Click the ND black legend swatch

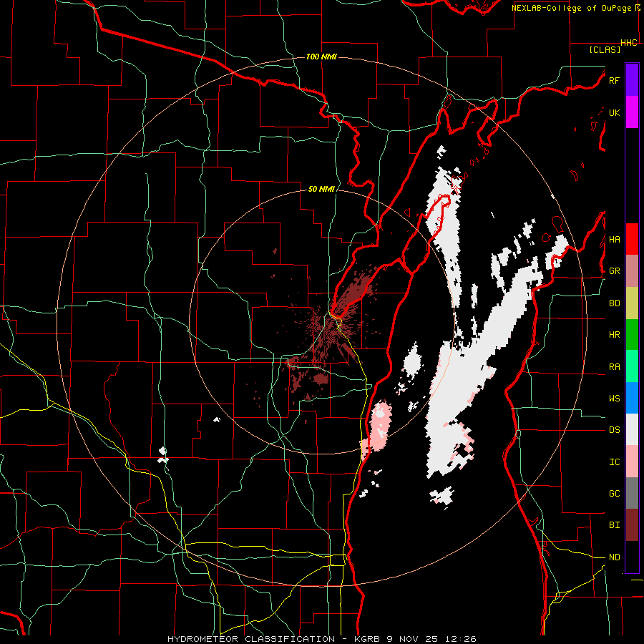632,557
